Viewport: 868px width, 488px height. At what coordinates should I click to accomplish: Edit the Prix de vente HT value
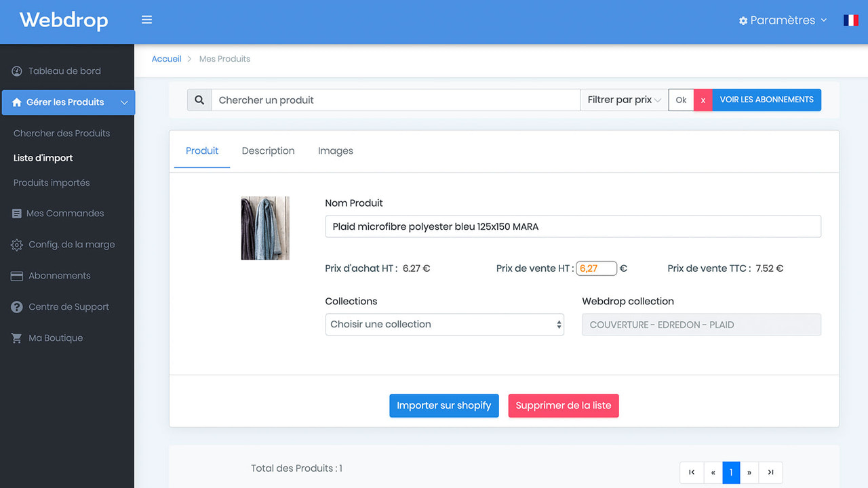[596, 268]
